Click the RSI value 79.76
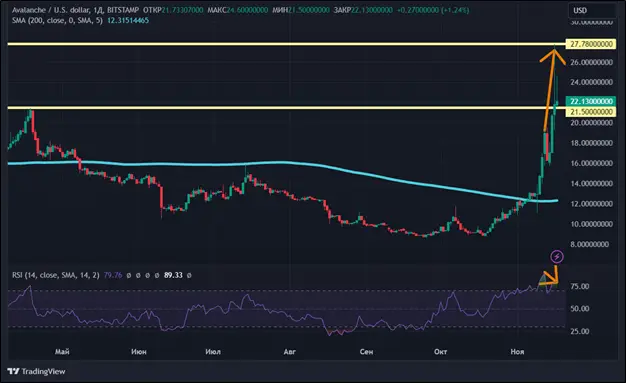The width and height of the screenshot is (626, 383). (x=113, y=275)
